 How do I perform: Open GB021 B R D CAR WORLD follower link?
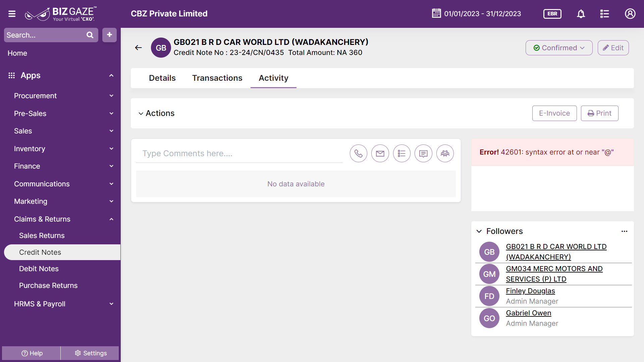[x=556, y=252]
